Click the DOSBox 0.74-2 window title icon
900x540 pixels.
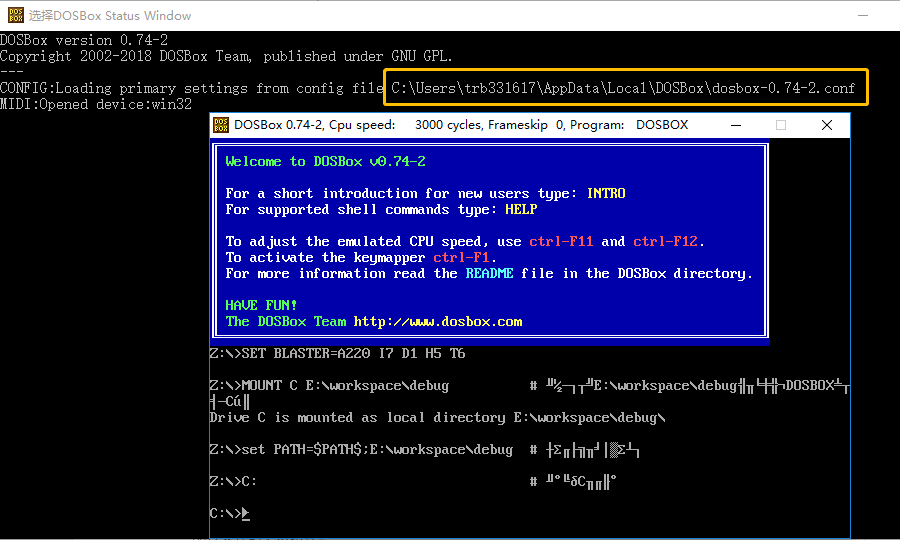pyautogui.click(x=221, y=125)
